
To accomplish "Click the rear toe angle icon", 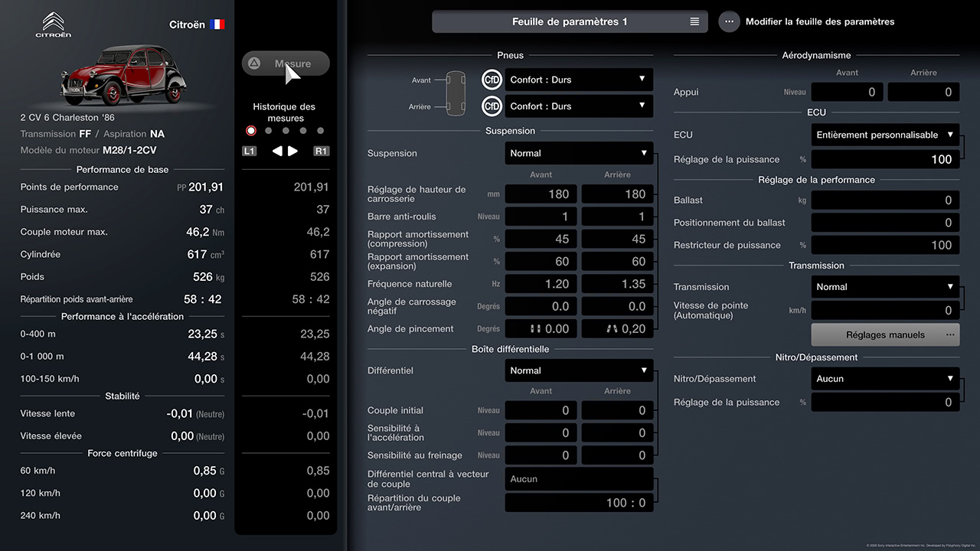I will [x=612, y=329].
